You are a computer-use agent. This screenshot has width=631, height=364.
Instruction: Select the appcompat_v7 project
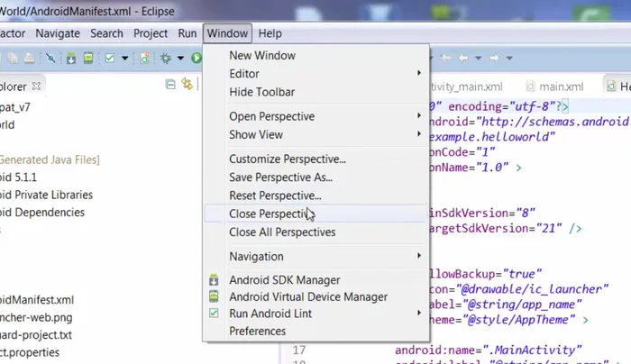click(x=15, y=107)
